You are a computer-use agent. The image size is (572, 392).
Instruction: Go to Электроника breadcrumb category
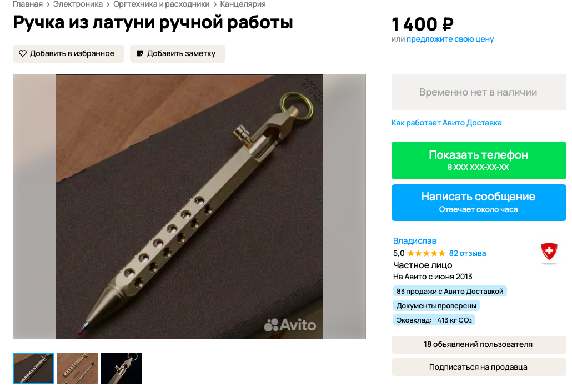(x=78, y=4)
